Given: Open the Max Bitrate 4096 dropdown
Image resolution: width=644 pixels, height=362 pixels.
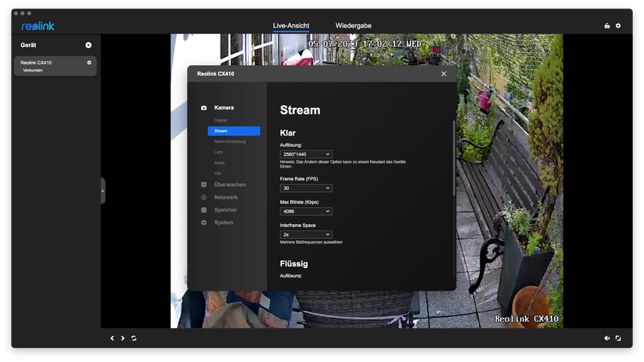Looking at the screenshot, I should click(x=306, y=212).
